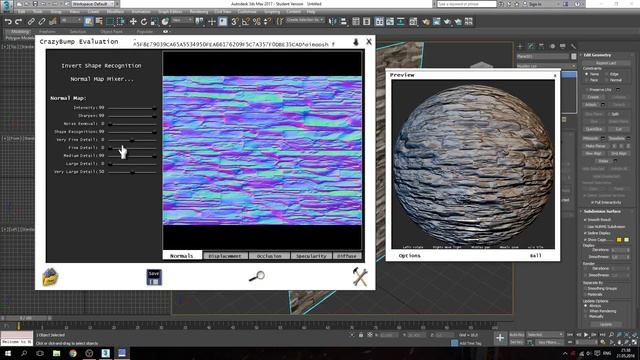Click the magnifying glass icon in CrazyBump

(x=257, y=276)
